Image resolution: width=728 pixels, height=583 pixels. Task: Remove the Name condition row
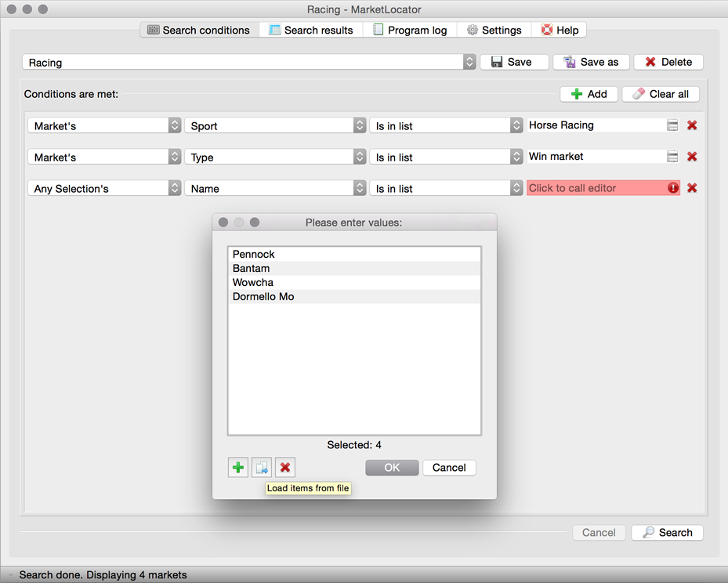[x=692, y=188]
